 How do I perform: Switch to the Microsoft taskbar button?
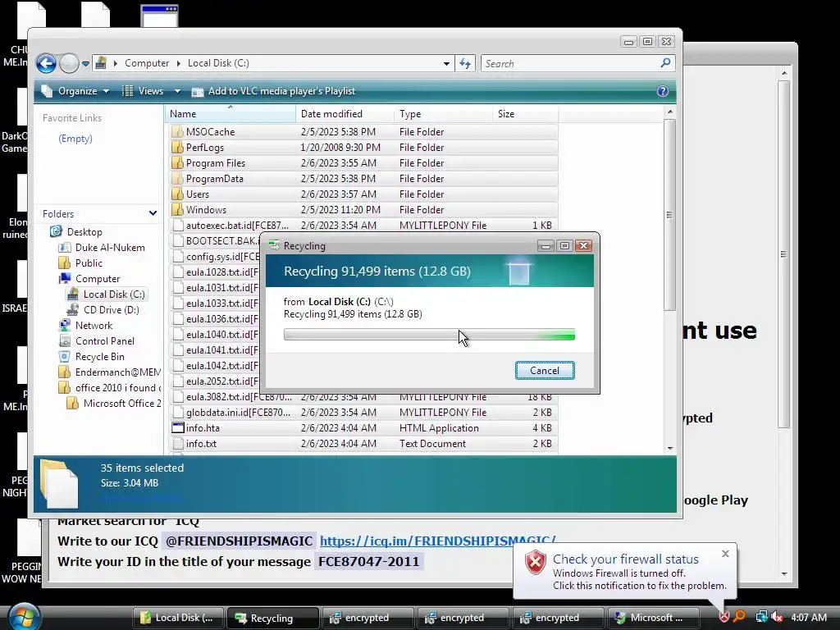pos(652,618)
